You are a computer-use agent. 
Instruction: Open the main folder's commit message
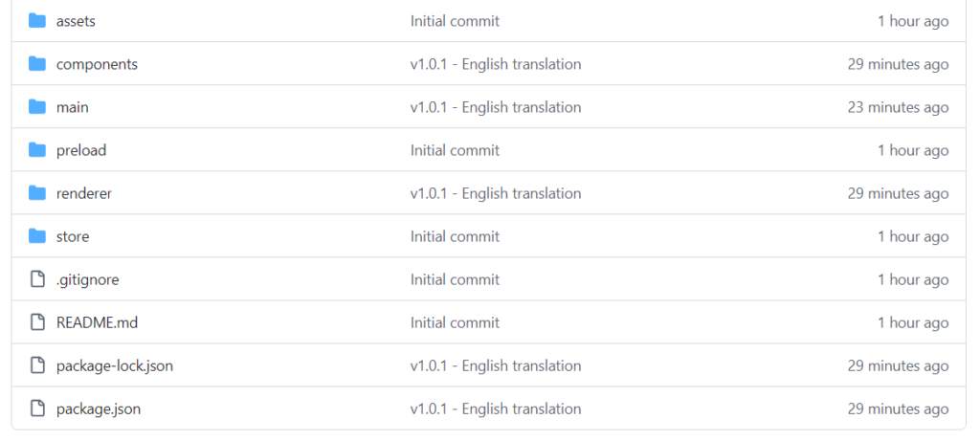point(495,107)
